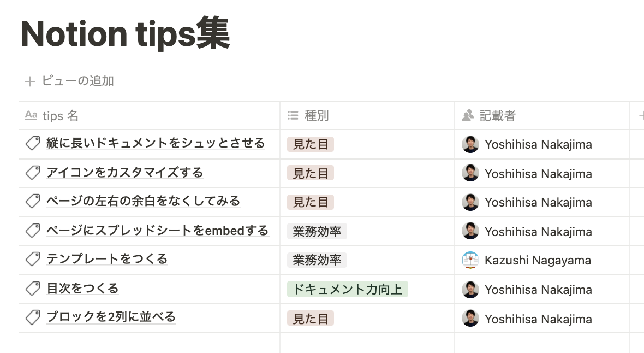Open the 種別 column header menu

(367, 116)
